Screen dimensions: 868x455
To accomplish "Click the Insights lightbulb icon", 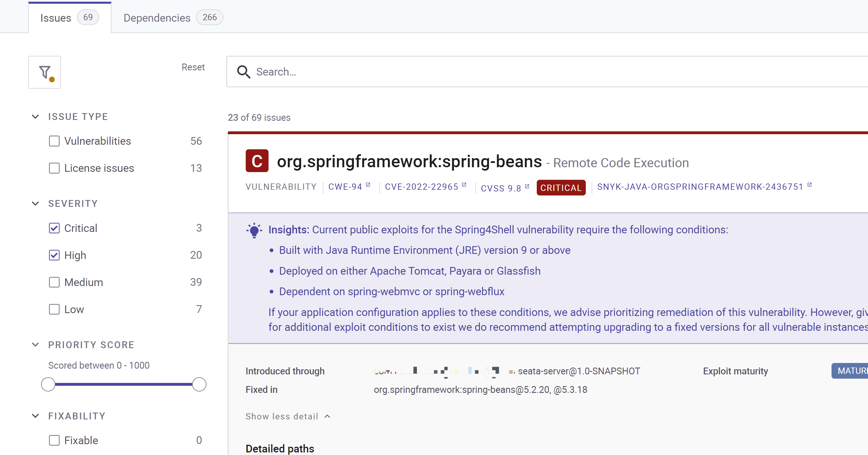I will (254, 230).
